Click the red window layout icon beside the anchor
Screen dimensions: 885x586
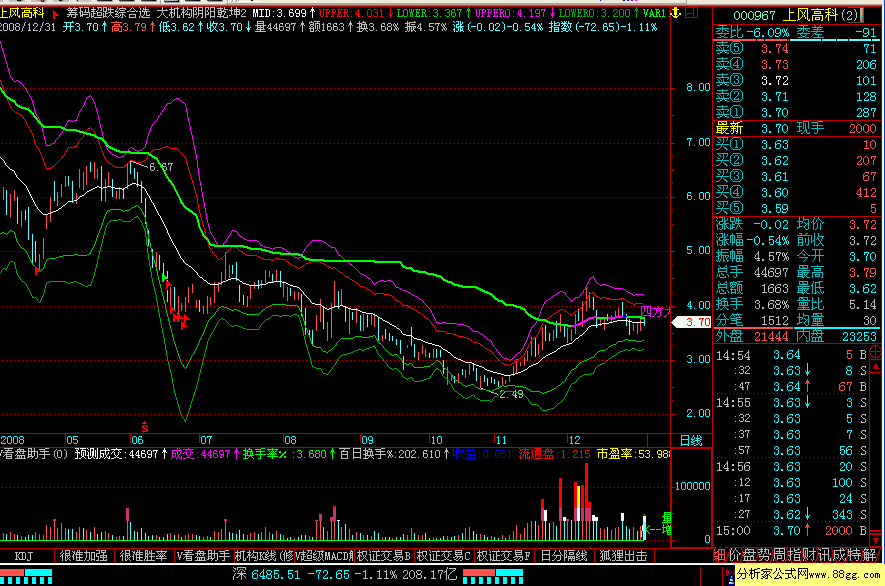click(691, 12)
